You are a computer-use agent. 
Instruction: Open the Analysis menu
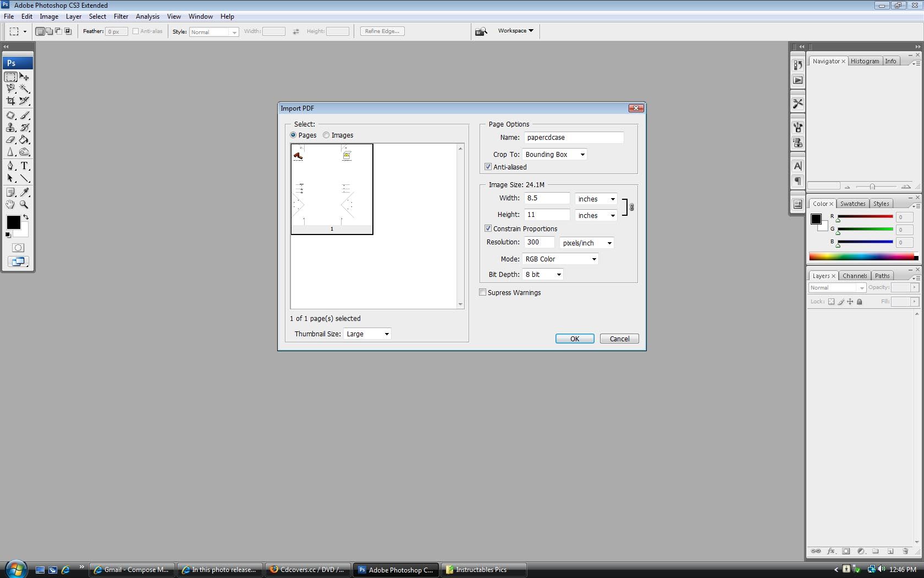pyautogui.click(x=147, y=17)
